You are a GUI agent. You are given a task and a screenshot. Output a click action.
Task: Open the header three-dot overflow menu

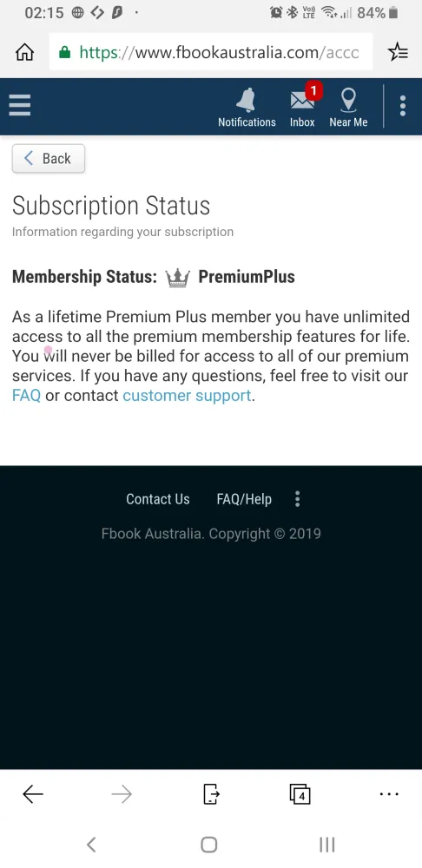(403, 106)
